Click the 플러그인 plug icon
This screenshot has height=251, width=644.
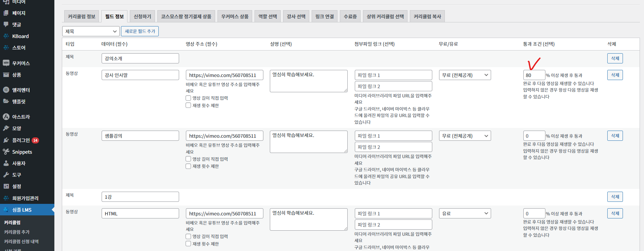pos(6,140)
